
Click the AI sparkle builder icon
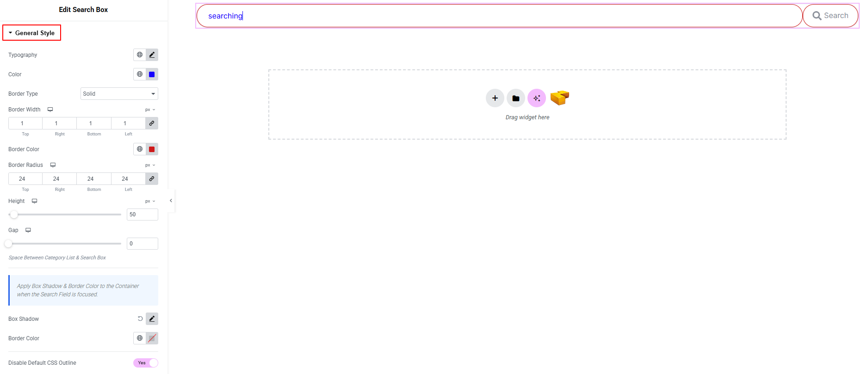tap(536, 98)
